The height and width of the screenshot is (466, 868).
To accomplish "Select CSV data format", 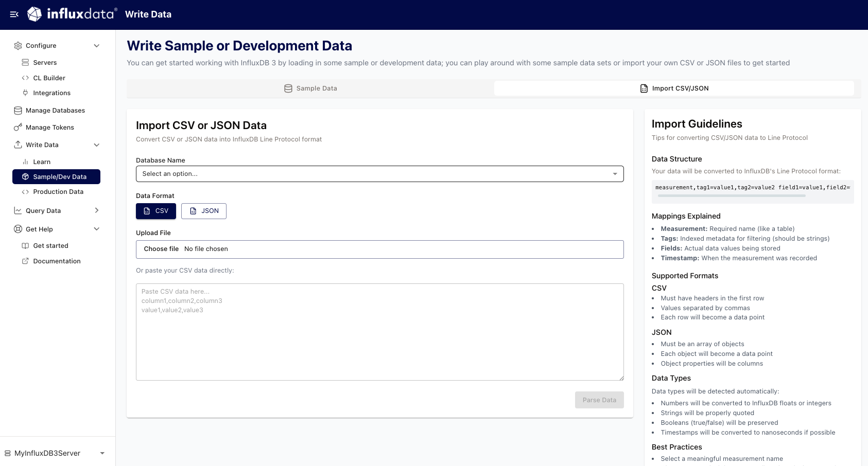I will point(156,211).
